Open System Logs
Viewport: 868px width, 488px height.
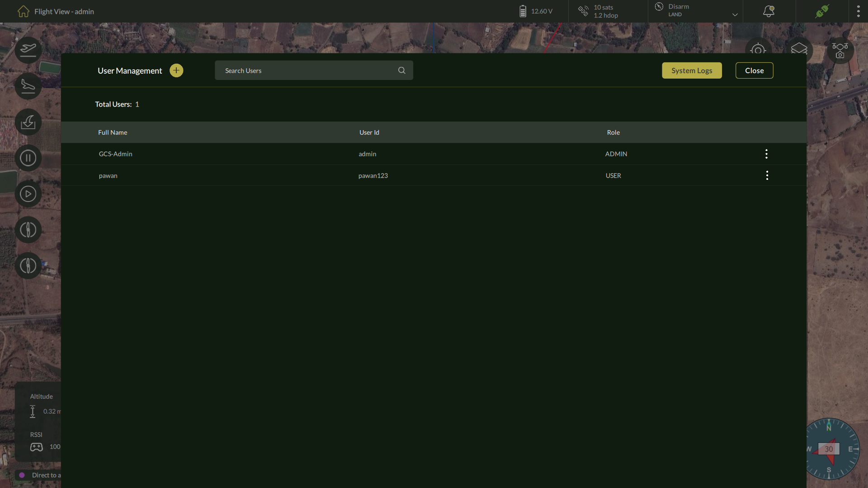point(692,70)
